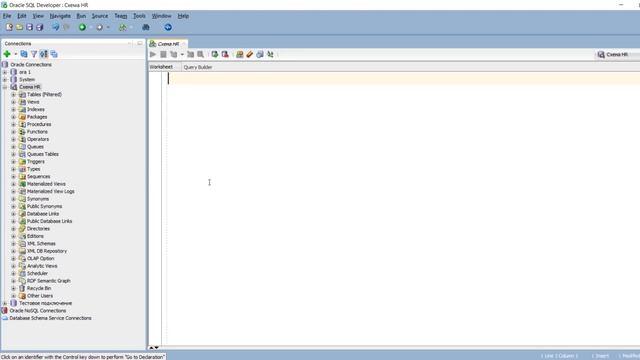
Task: Click the Save icon in main toolbar
Action: point(29,27)
